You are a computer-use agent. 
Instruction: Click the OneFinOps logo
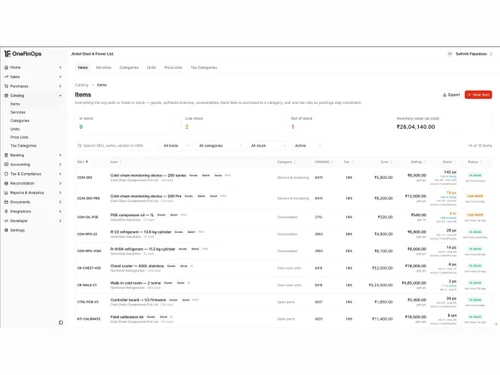pyautogui.click(x=23, y=54)
